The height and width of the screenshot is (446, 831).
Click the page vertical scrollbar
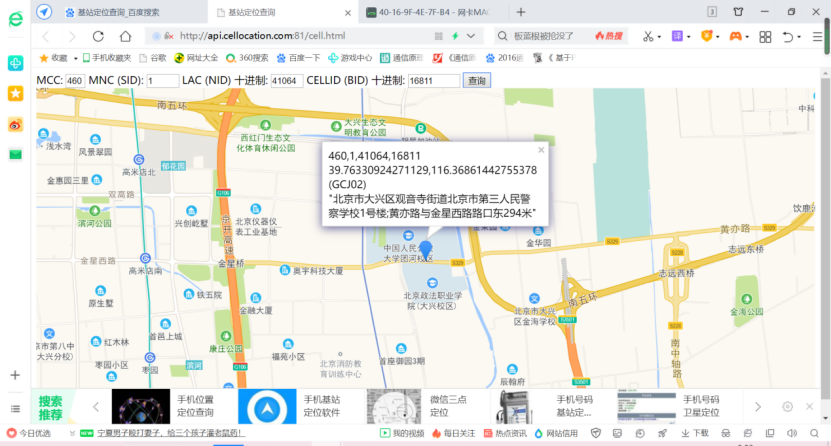[825, 236]
